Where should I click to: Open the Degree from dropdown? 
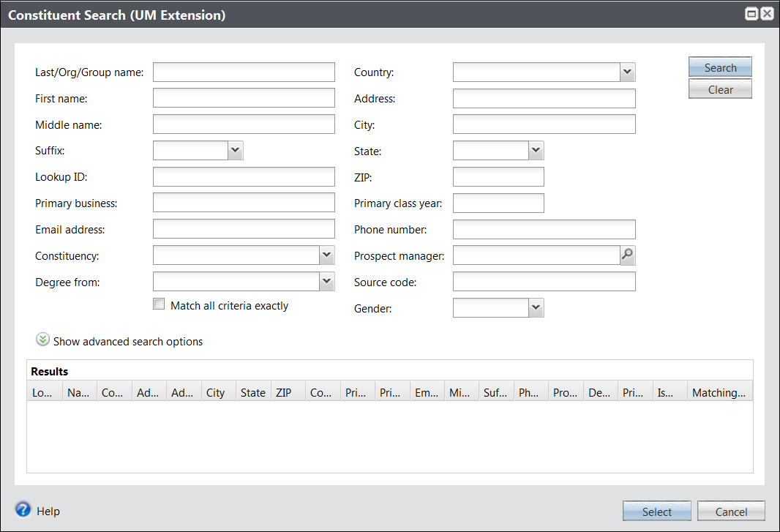(326, 282)
